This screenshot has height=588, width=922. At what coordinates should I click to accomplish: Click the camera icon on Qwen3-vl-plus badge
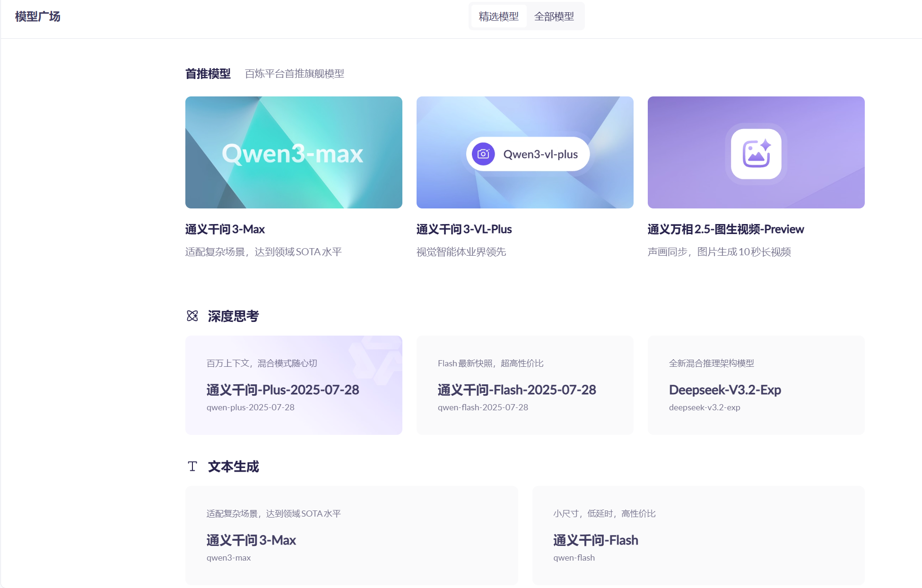(482, 154)
